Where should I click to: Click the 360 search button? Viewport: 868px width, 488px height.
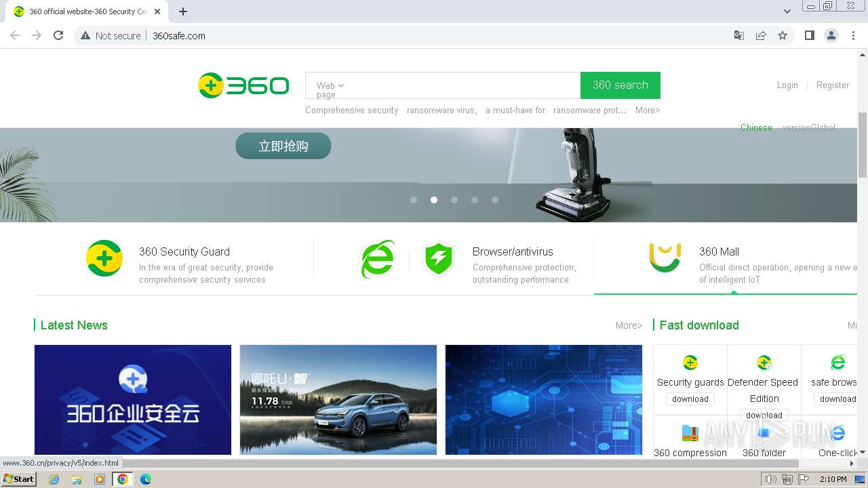point(620,85)
